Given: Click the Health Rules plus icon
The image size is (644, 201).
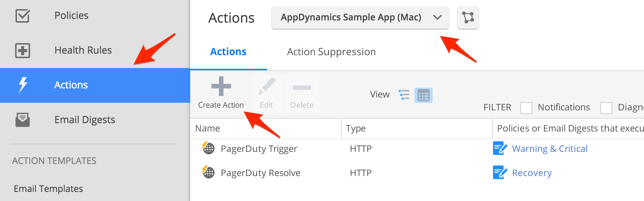Looking at the screenshot, I should coord(23,50).
